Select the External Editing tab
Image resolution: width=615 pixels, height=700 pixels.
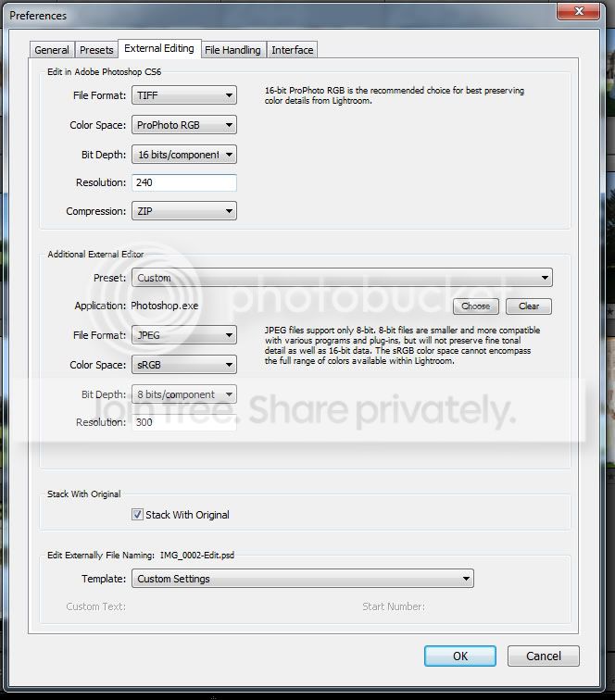(x=159, y=49)
